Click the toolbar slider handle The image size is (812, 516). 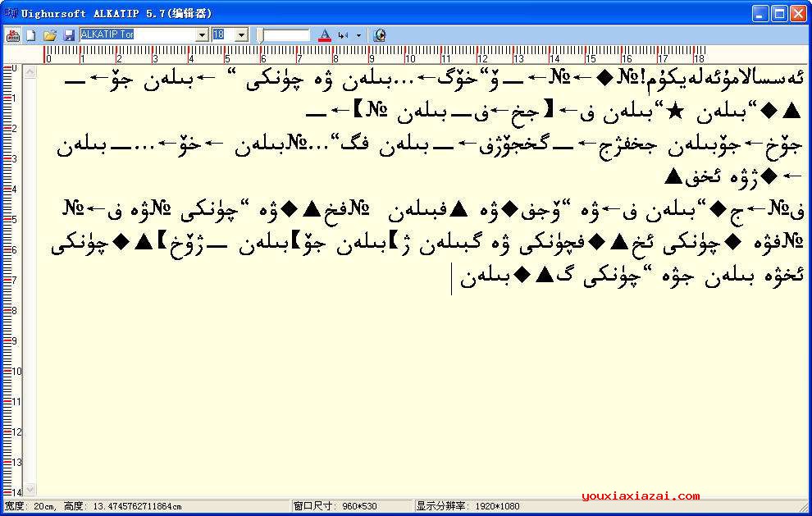pos(260,35)
